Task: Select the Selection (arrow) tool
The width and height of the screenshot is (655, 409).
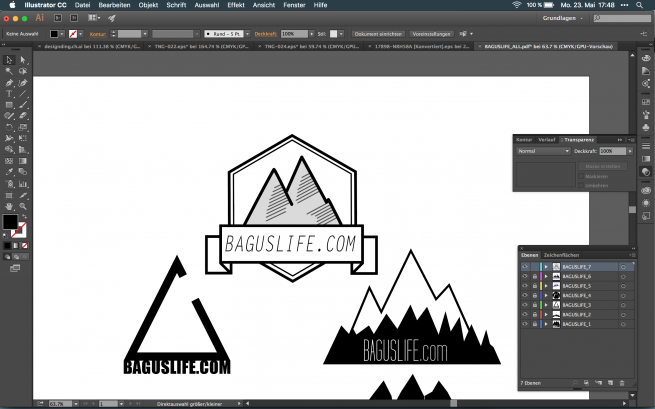Action: point(9,60)
